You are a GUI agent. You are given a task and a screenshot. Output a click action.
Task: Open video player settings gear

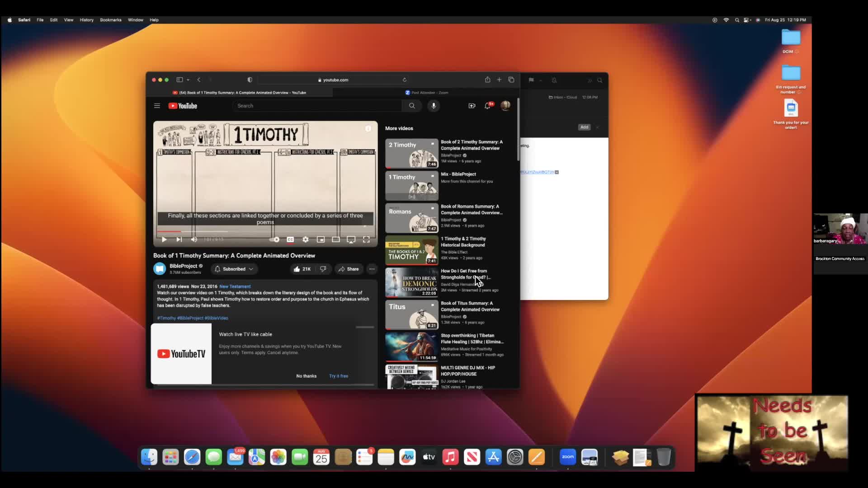click(x=306, y=239)
